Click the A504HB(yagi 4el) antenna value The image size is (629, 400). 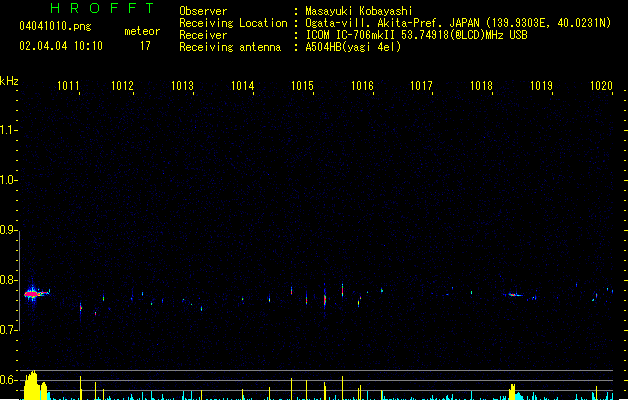tap(353, 47)
